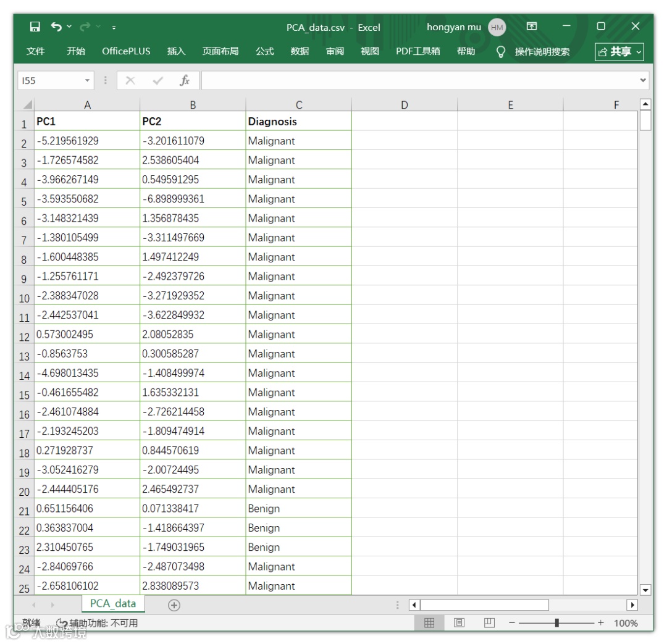Select the Benign cell in row 21
This screenshot has height=644, width=667.
(299, 508)
